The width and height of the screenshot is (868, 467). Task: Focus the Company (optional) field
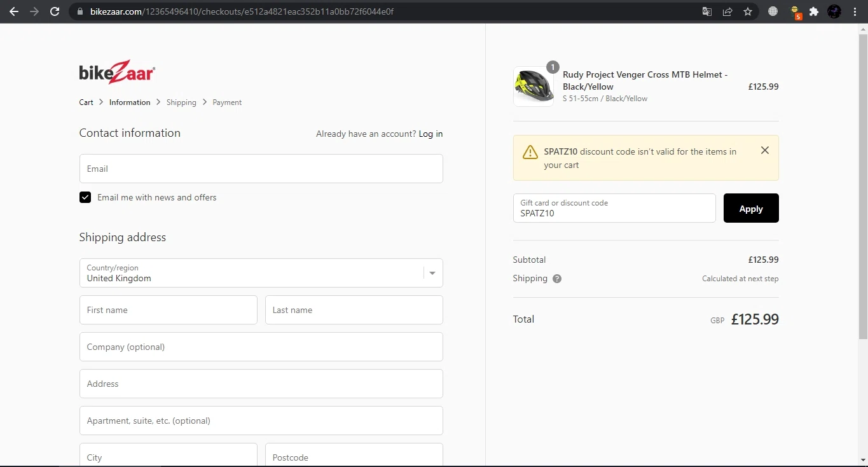(261, 347)
